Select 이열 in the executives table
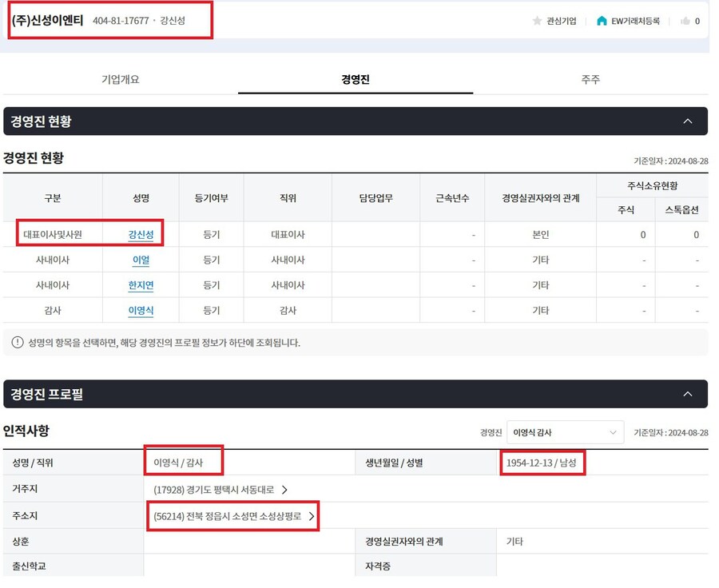 coord(141,259)
